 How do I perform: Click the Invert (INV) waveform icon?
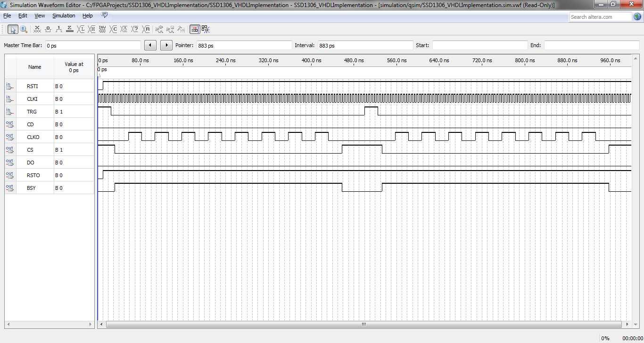[x=102, y=29]
